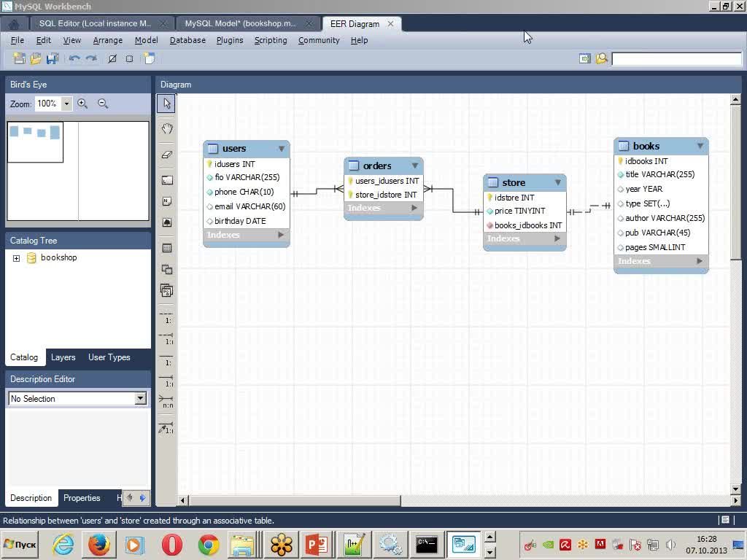The image size is (747, 560).
Task: Save the model with the floppy icon
Action: (52, 58)
